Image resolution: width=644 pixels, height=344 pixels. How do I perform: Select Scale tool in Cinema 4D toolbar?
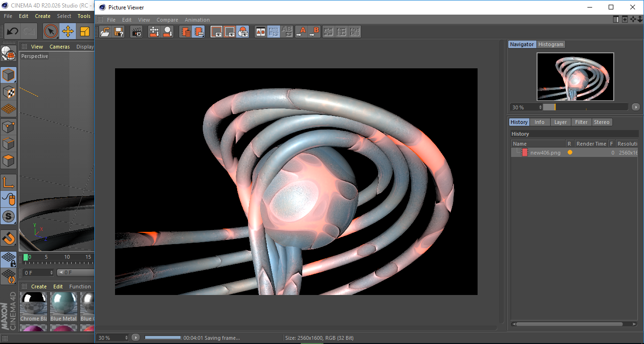point(85,32)
